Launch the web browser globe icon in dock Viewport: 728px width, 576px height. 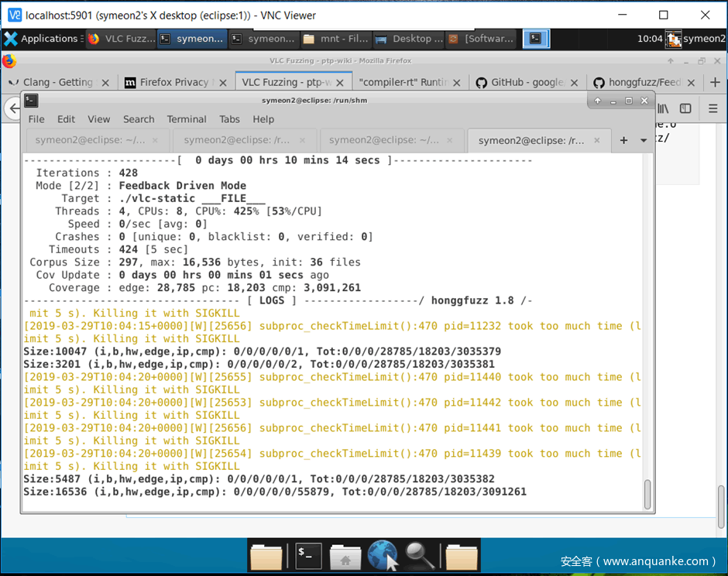[383, 554]
